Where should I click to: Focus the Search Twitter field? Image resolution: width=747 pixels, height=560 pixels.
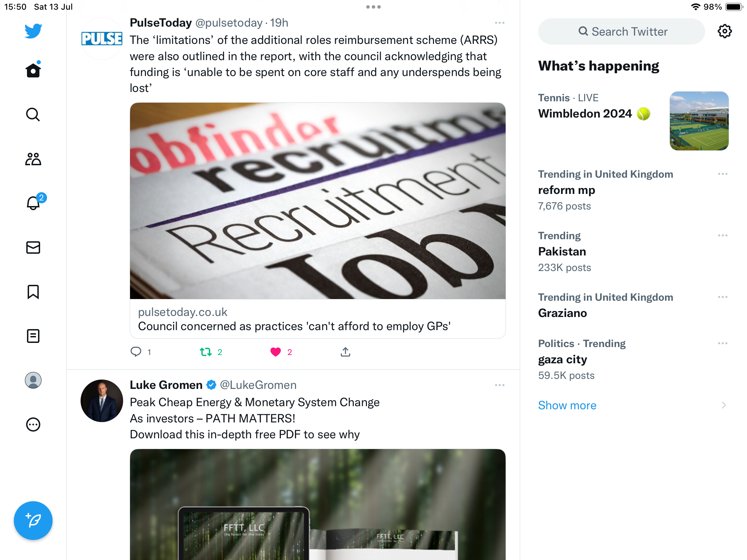coord(622,31)
